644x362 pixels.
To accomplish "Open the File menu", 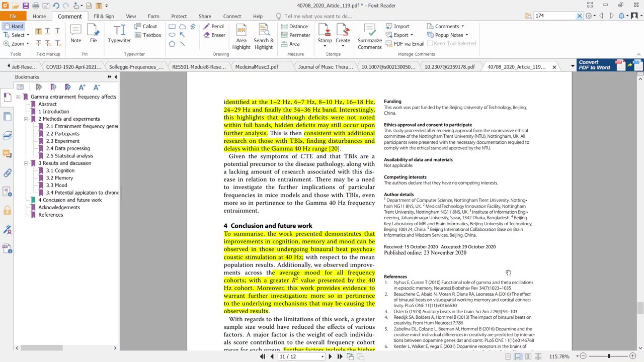I will pyautogui.click(x=13, y=16).
